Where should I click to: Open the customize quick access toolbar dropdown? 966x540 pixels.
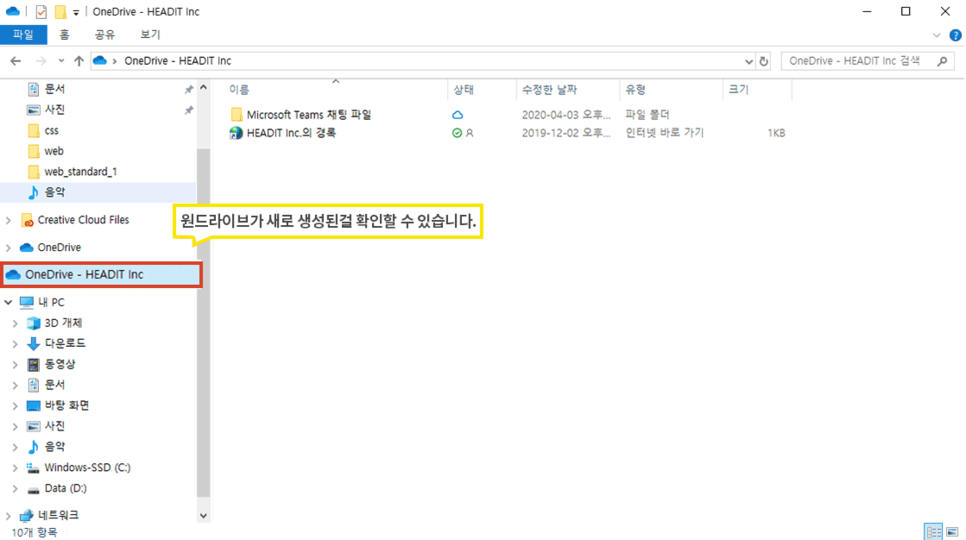coord(76,12)
